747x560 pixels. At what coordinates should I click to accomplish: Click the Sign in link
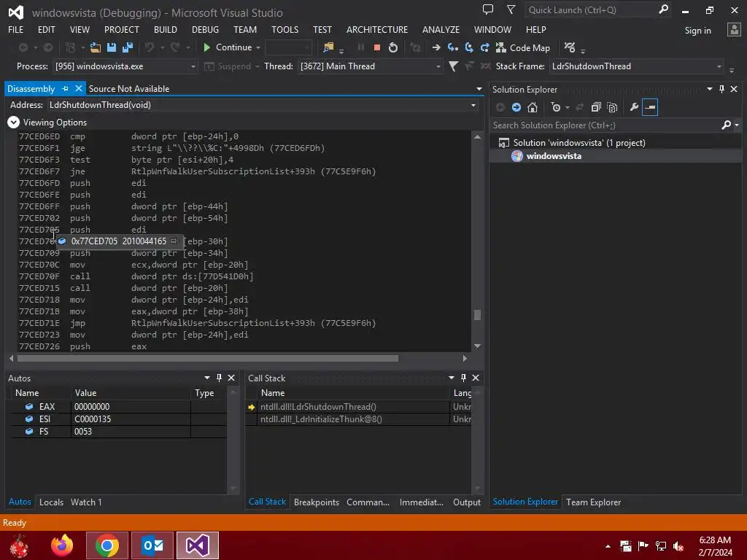[697, 31]
